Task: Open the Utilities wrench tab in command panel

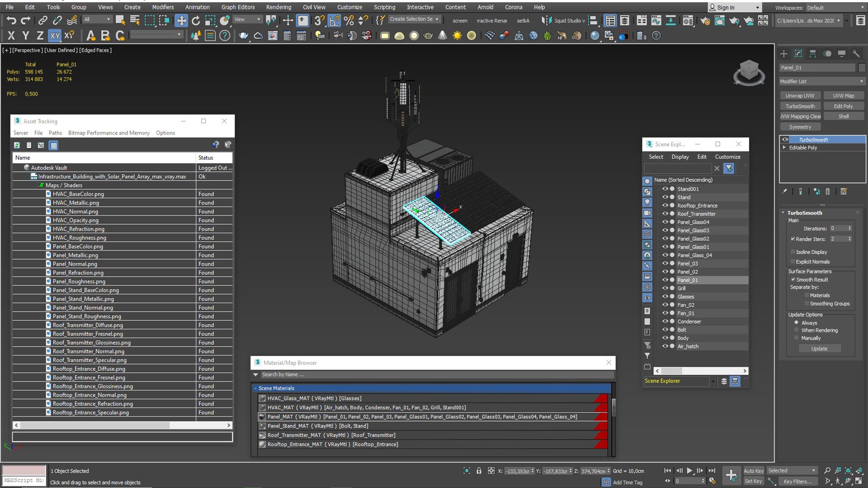Action: [856, 54]
